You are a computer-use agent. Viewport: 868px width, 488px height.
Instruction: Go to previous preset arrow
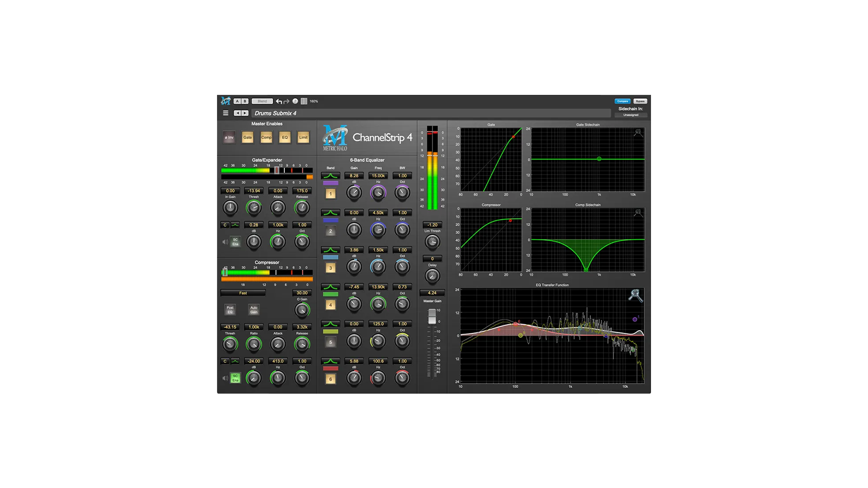(x=237, y=113)
